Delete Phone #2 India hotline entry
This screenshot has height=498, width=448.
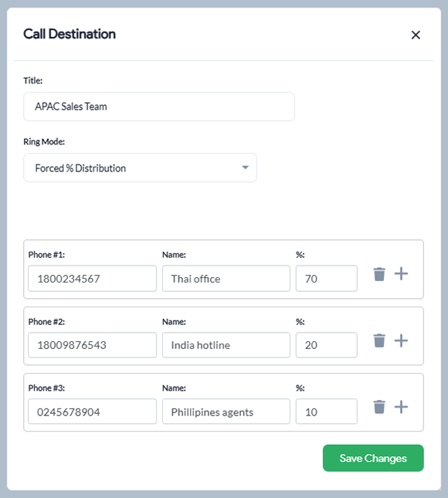pyautogui.click(x=379, y=340)
